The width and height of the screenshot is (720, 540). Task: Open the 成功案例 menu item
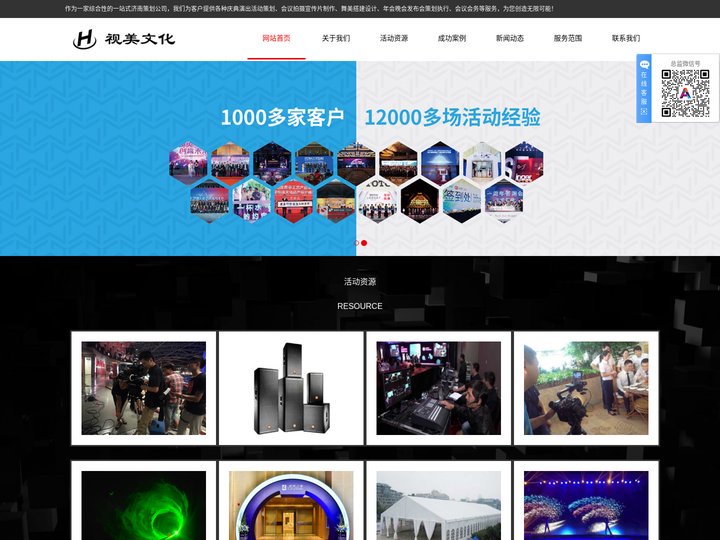tap(452, 38)
